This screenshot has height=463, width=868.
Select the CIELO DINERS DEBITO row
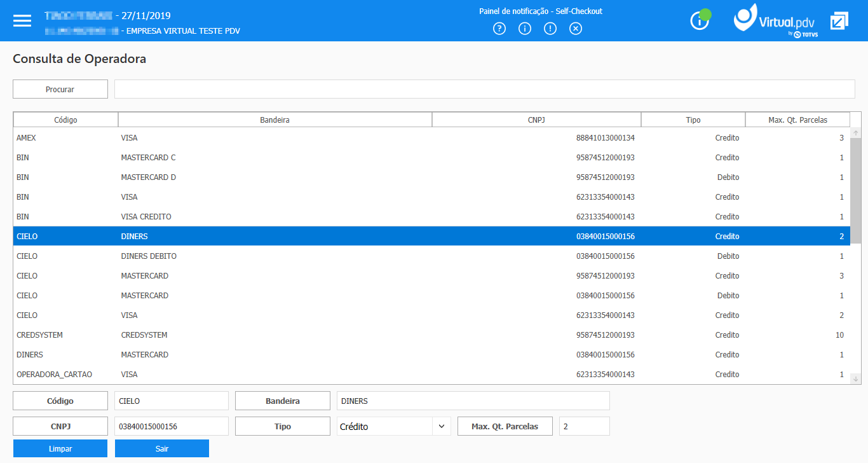pyautogui.click(x=431, y=256)
